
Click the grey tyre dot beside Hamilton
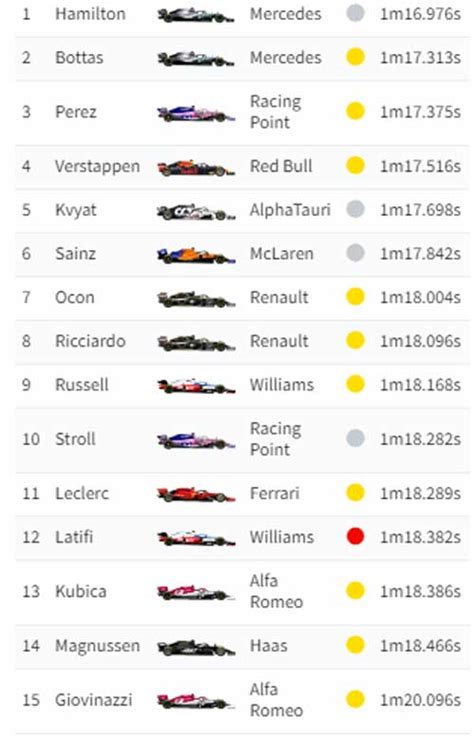pos(355,13)
